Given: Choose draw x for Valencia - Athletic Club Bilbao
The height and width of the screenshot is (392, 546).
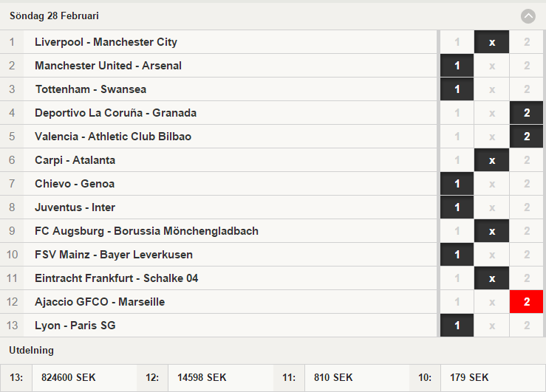Looking at the screenshot, I should click(491, 137).
